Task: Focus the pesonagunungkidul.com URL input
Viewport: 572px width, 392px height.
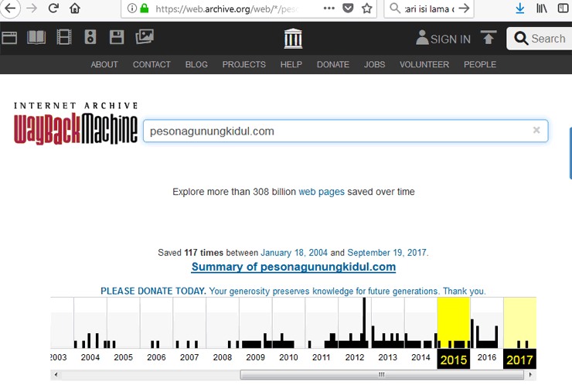Action: tap(346, 131)
